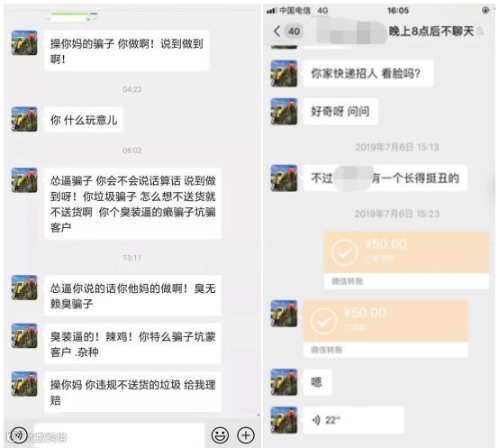
Task: Select the 好奇呀 问问 message bubble
Action: (x=340, y=112)
